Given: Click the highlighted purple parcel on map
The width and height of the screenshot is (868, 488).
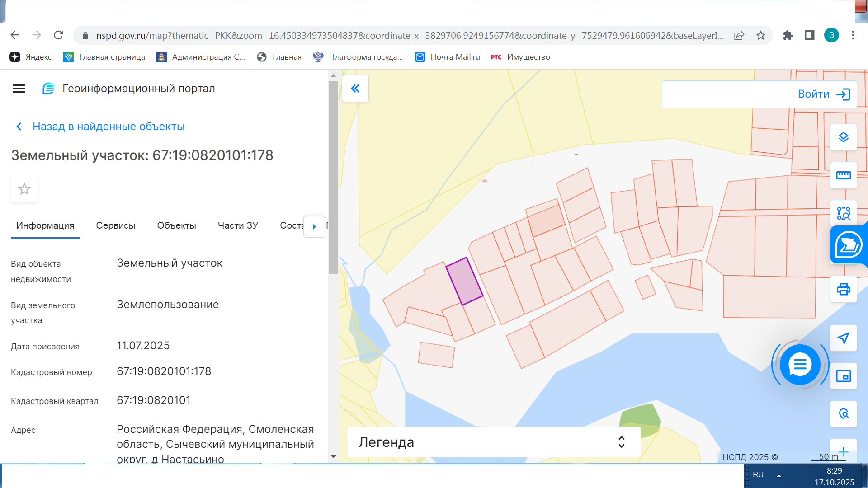Looking at the screenshot, I should click(464, 282).
